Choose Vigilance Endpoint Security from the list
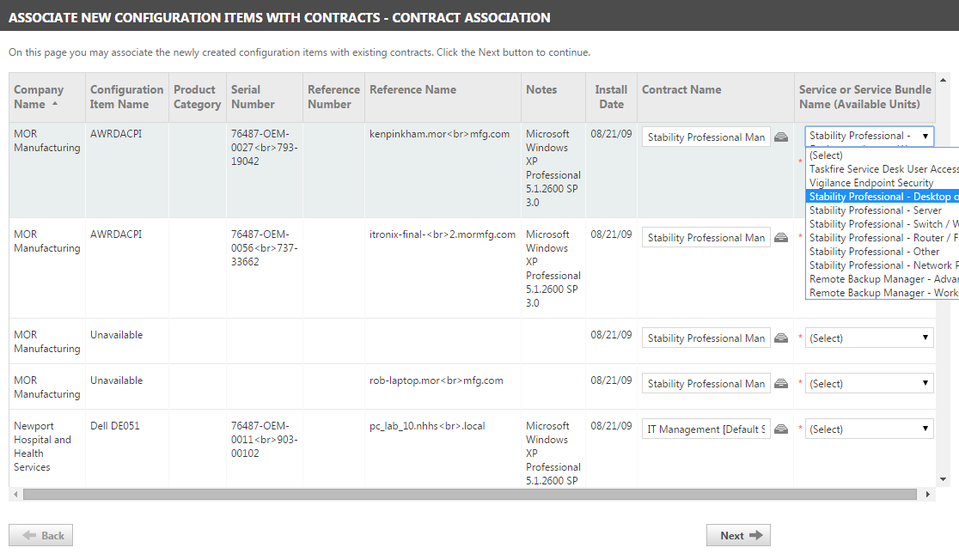The height and width of the screenshot is (560, 959). tap(870, 183)
